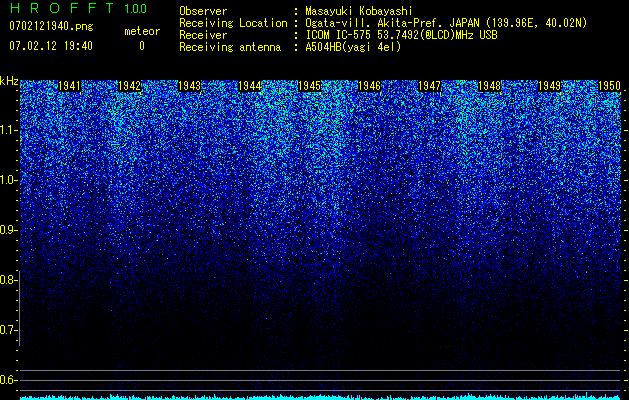The height and width of the screenshot is (400, 629).
Task: Click the 1942 time marker
Action: point(130,86)
